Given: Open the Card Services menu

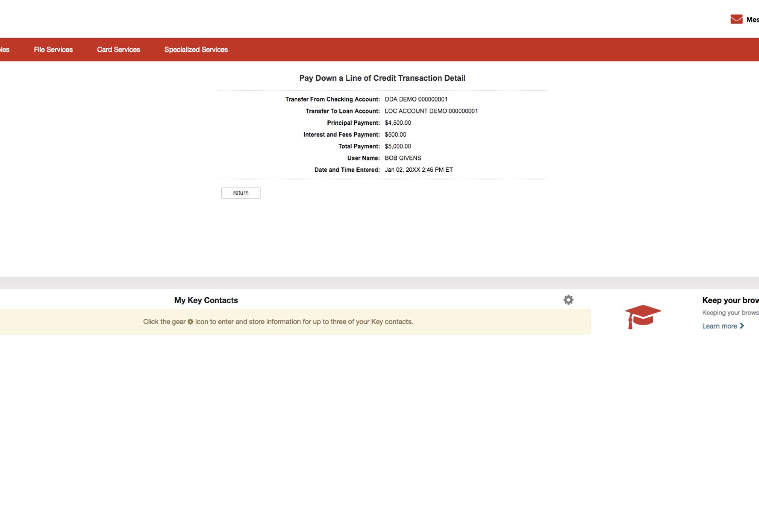Looking at the screenshot, I should 118,49.
